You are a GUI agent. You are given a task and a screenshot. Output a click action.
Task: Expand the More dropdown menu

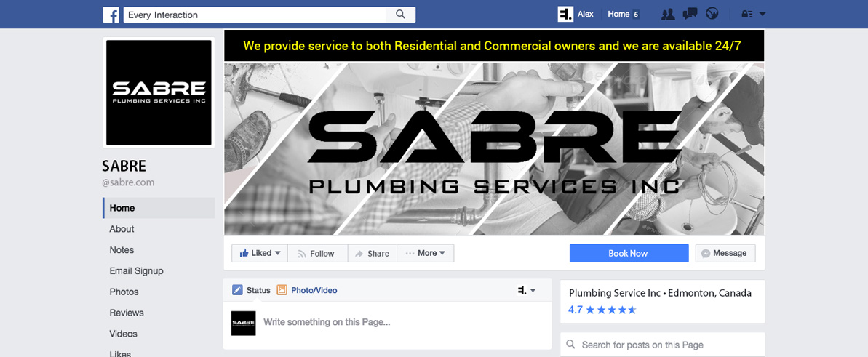425,253
